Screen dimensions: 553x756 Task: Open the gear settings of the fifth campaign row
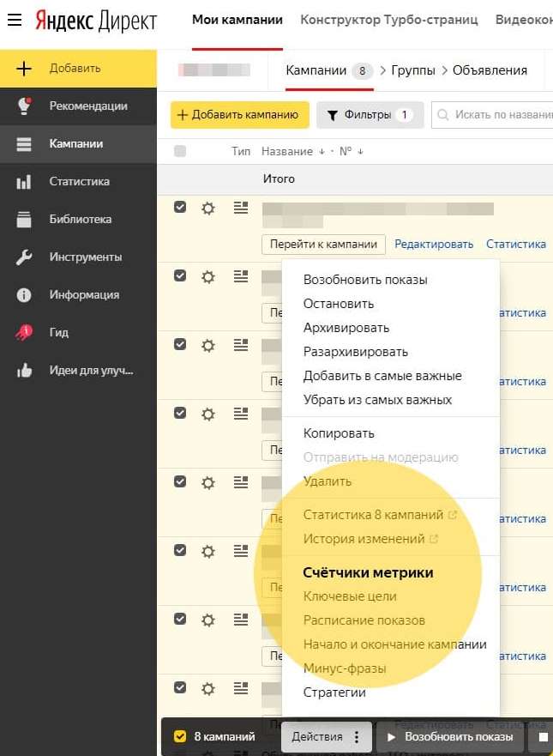point(208,482)
